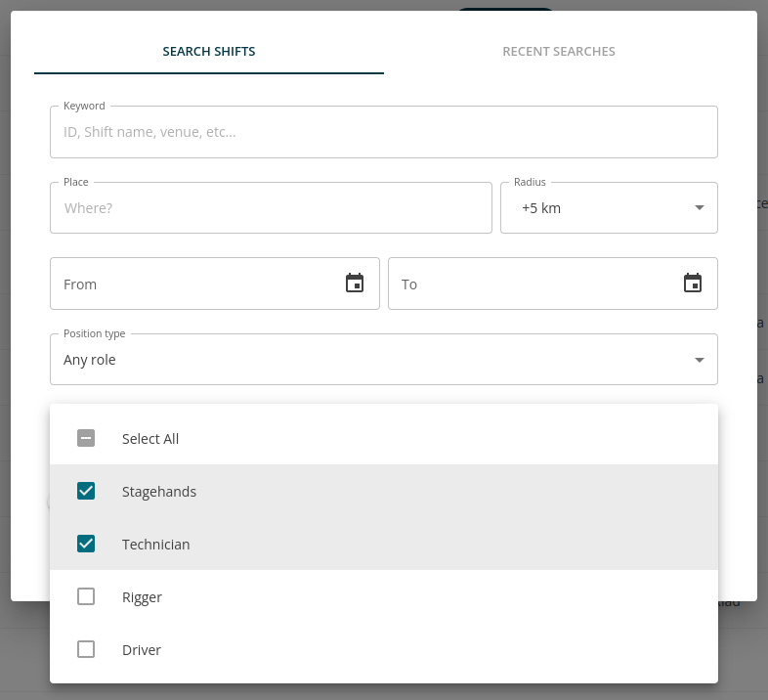Click the Any role selection text
768x700 pixels.
90,360
